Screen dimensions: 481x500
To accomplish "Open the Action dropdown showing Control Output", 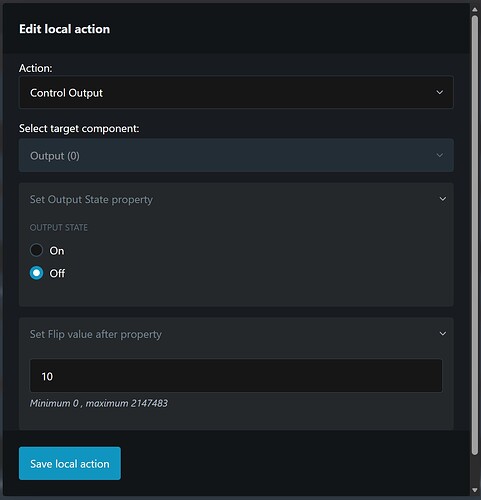I will click(236, 92).
